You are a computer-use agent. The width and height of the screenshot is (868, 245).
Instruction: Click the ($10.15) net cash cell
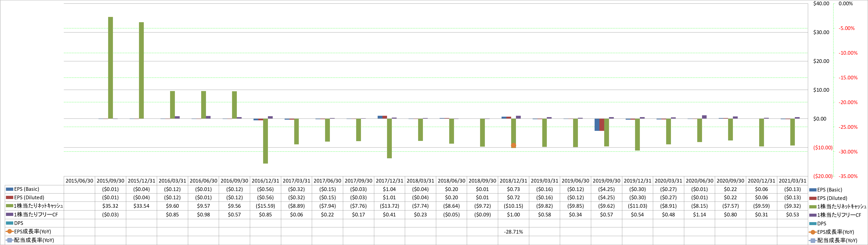513,206
